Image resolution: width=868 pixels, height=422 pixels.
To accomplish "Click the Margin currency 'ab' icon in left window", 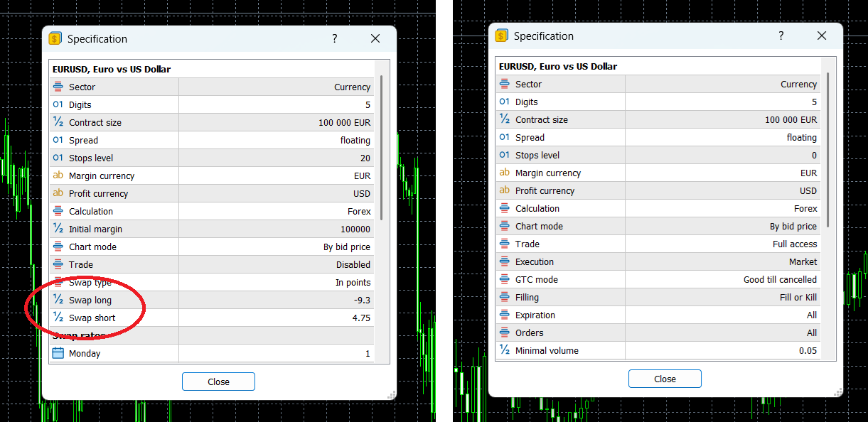I will [x=58, y=175].
